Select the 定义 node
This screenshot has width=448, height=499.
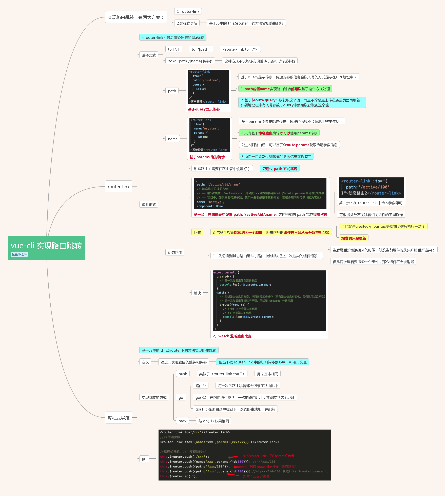pos(145,362)
